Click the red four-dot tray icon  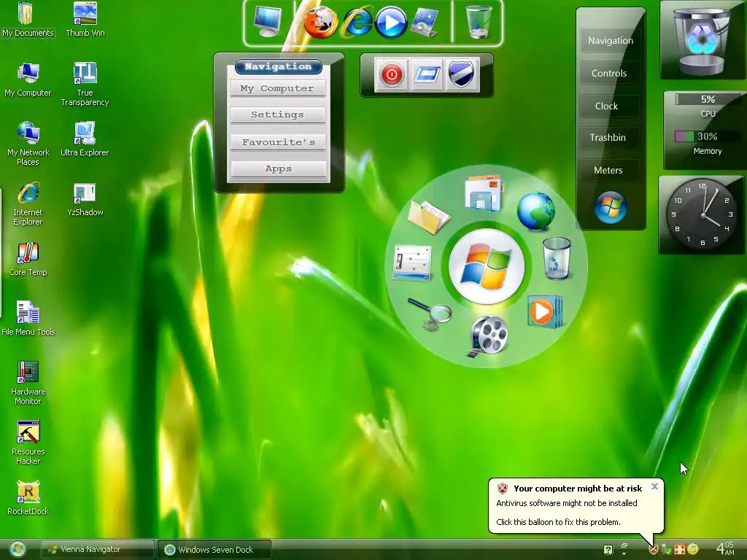[x=680, y=550]
